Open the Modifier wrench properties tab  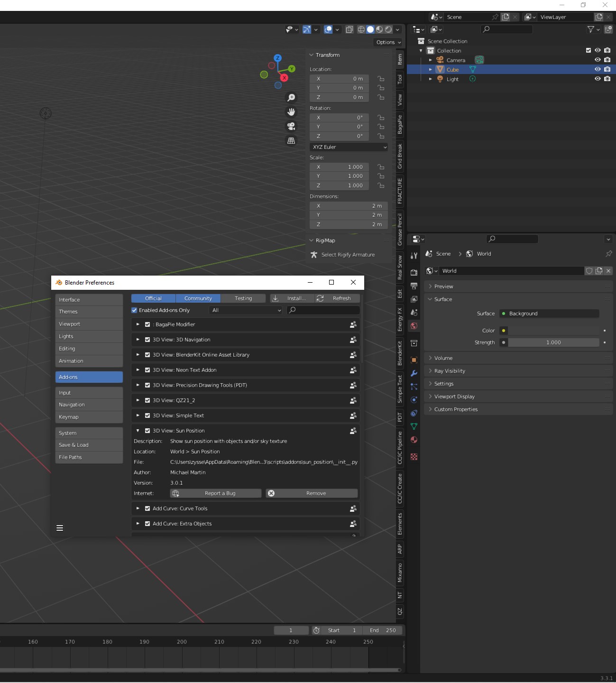(414, 373)
